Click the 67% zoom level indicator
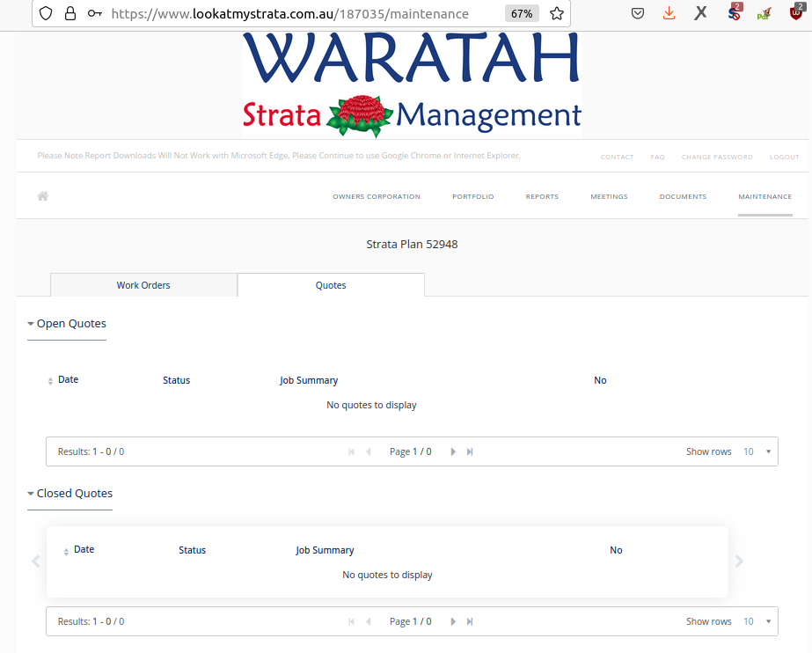812x653 pixels. point(522,13)
